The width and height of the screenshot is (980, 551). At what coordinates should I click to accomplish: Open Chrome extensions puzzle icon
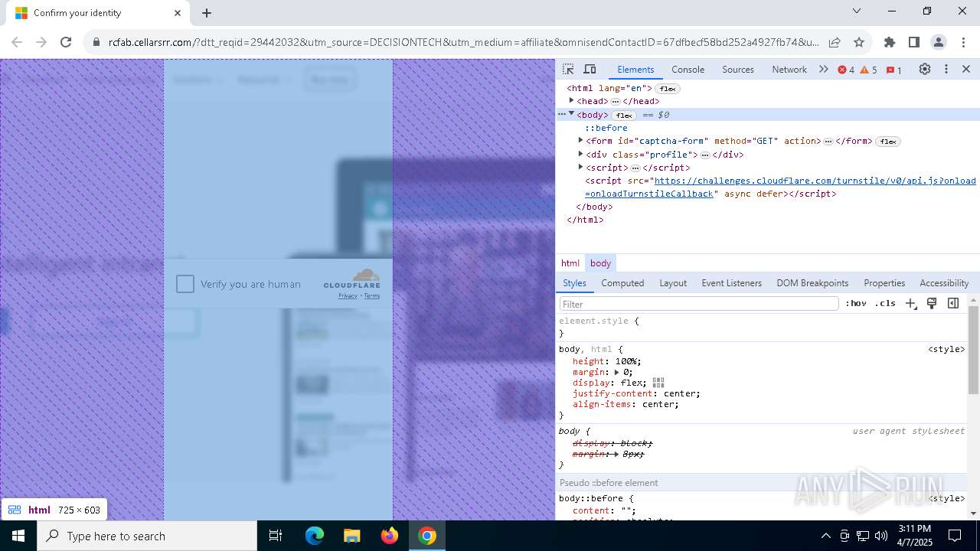[x=890, y=42]
